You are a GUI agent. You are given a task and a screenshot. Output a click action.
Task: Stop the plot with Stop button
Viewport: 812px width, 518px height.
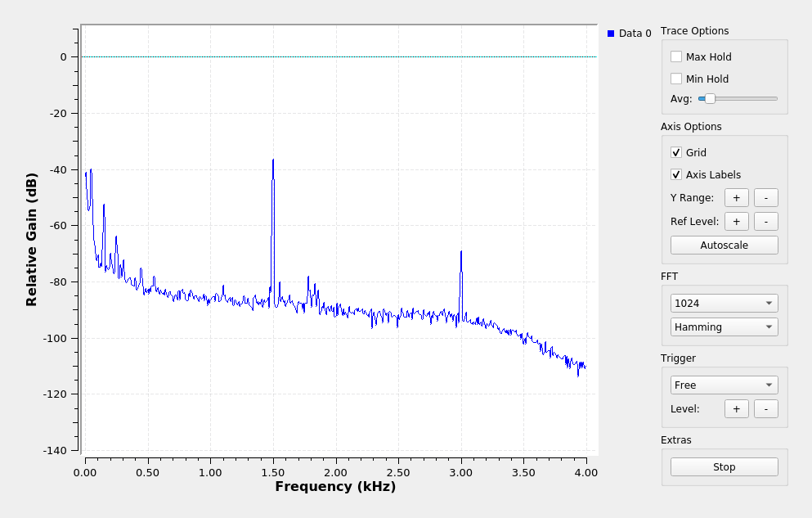(724, 467)
